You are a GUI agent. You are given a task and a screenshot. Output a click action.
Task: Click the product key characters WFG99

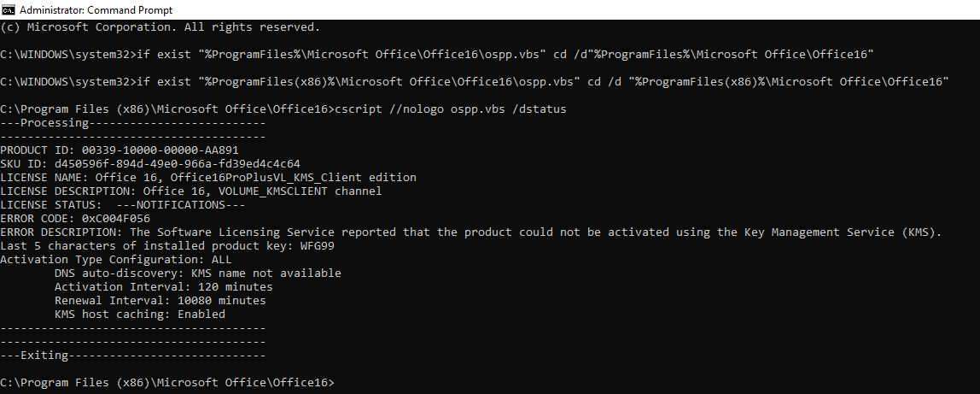coord(317,246)
